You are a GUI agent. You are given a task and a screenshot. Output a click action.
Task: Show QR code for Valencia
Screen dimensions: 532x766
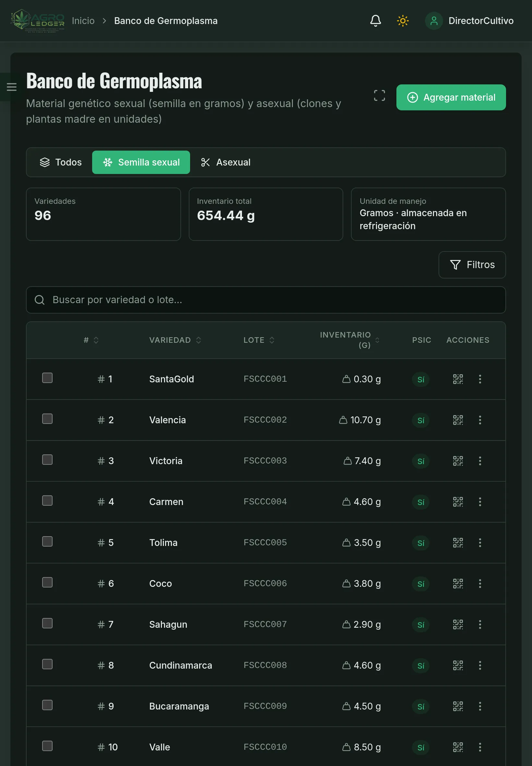coord(458,420)
